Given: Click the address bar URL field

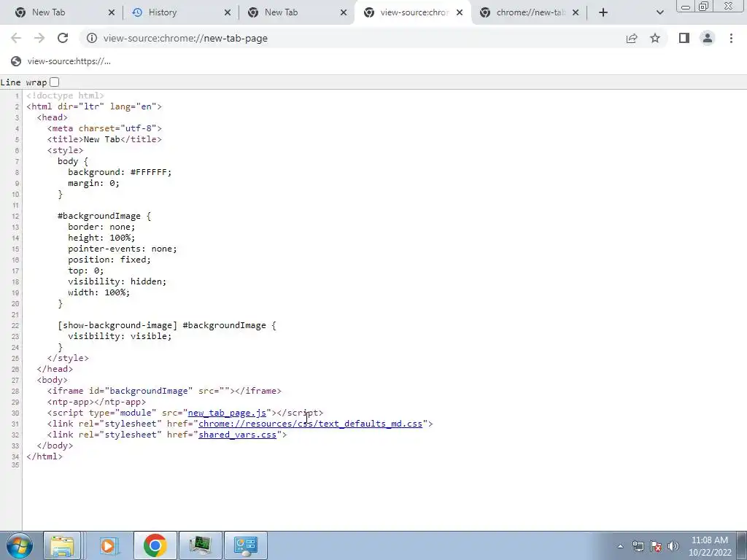Looking at the screenshot, I should [352, 38].
